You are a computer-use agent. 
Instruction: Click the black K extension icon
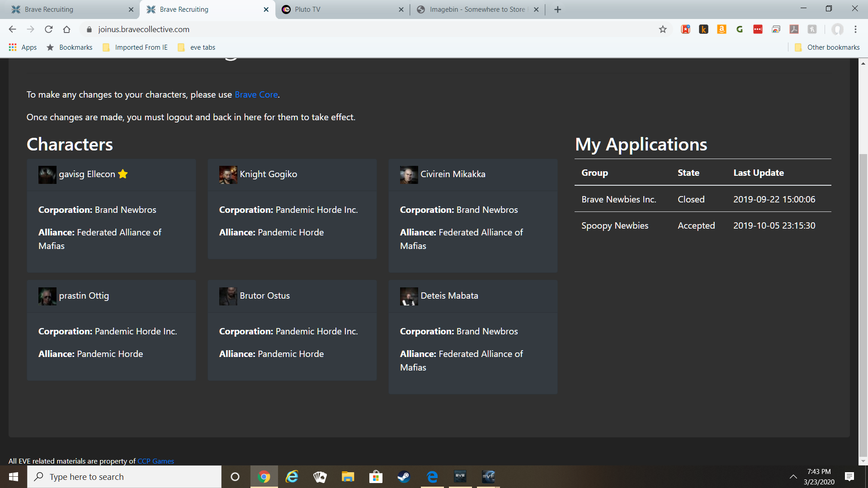coord(703,29)
